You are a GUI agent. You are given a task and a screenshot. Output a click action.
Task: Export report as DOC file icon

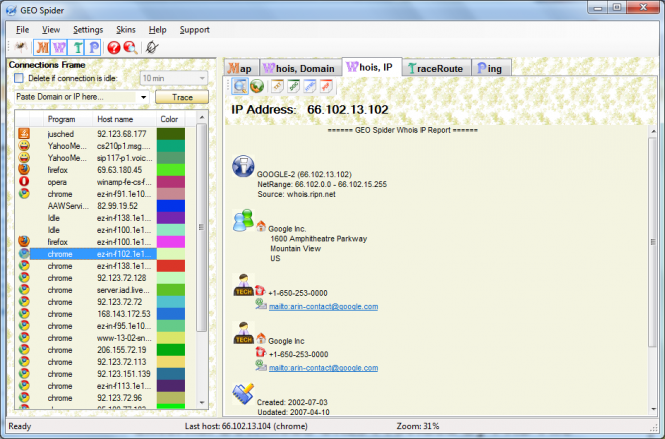[x=293, y=86]
